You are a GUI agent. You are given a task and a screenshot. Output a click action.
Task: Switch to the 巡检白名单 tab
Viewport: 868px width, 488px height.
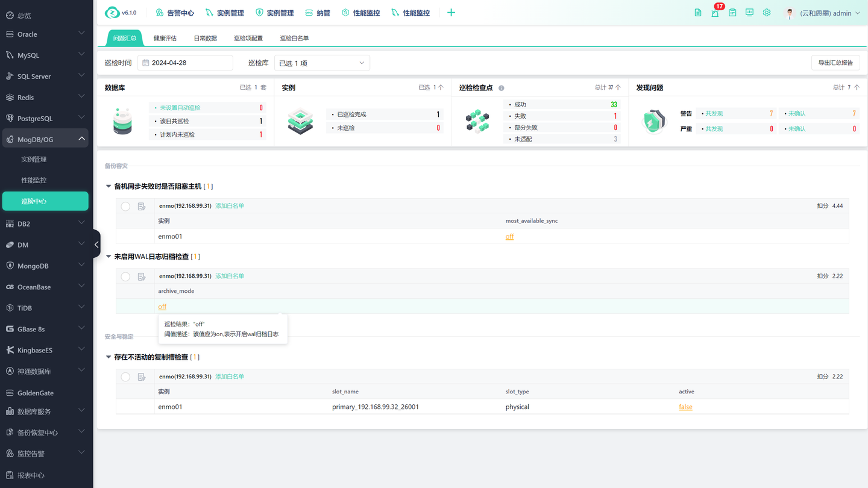[x=294, y=38]
